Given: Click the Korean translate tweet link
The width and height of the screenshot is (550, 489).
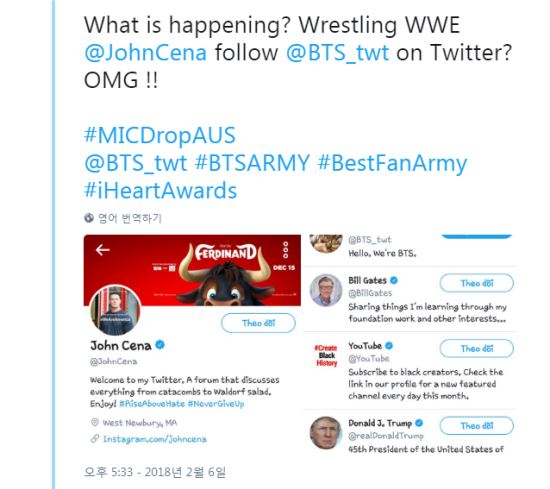Looking at the screenshot, I should tap(130, 218).
